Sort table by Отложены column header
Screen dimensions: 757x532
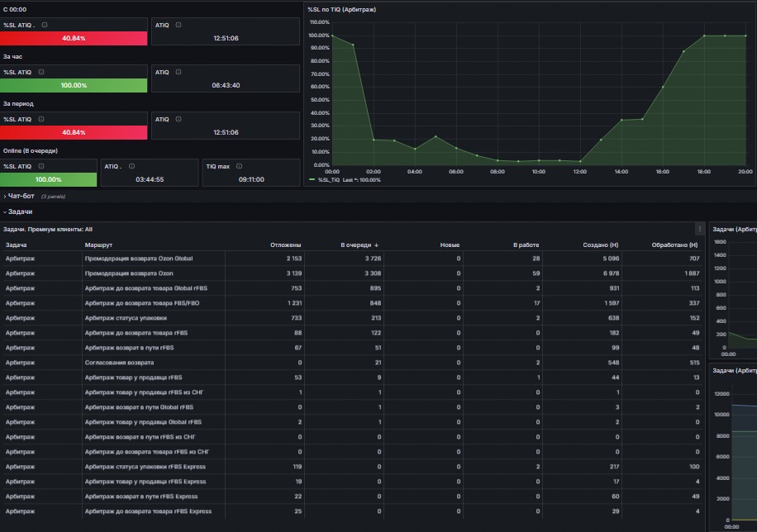(x=285, y=245)
